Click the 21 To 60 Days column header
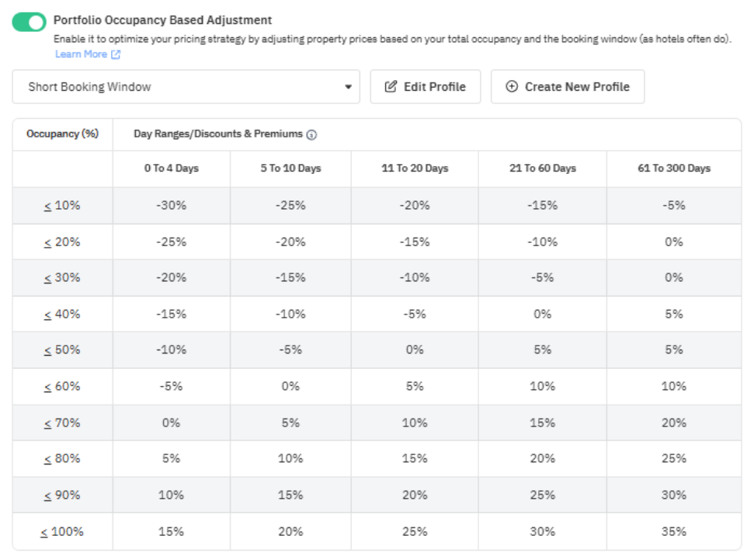This screenshot has width=754, height=560. 542,169
